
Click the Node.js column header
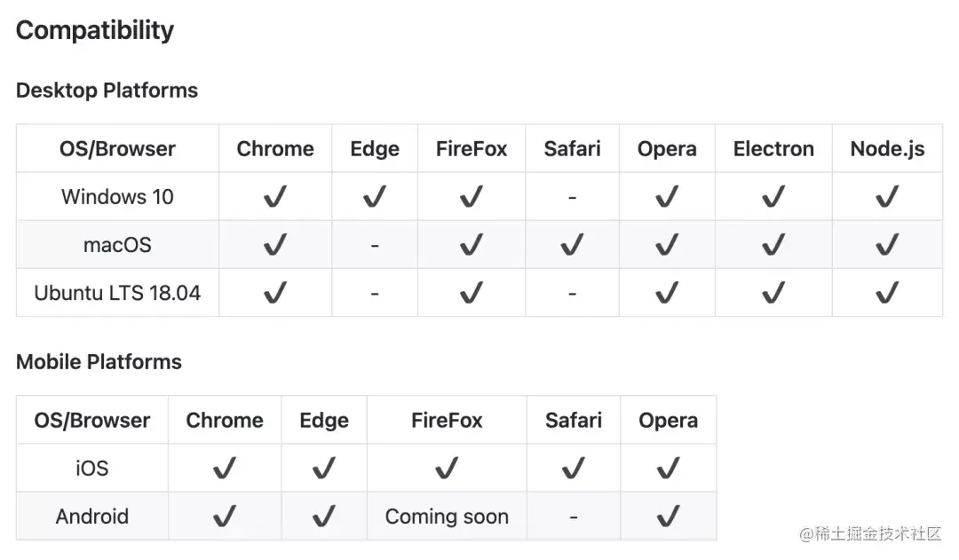[x=887, y=149]
